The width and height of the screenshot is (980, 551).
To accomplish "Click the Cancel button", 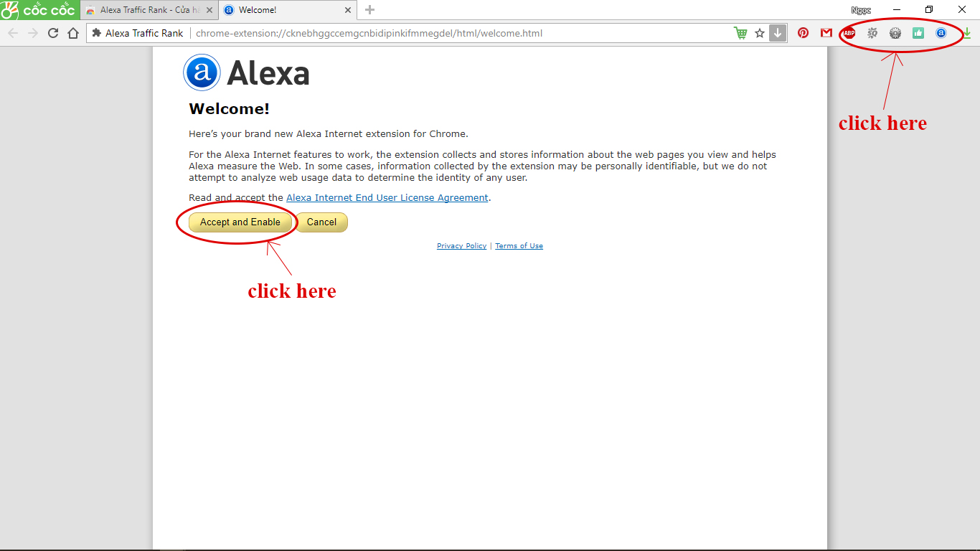I will tap(321, 222).
